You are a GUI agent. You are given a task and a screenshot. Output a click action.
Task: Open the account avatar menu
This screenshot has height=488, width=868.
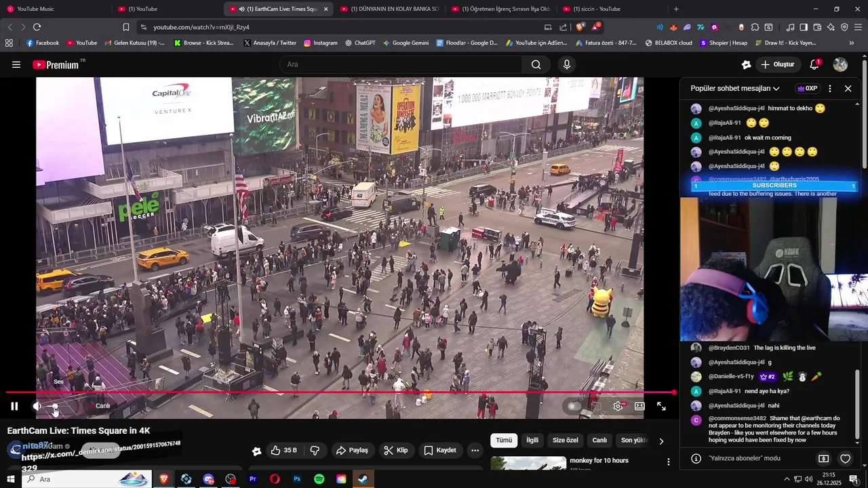(840, 64)
